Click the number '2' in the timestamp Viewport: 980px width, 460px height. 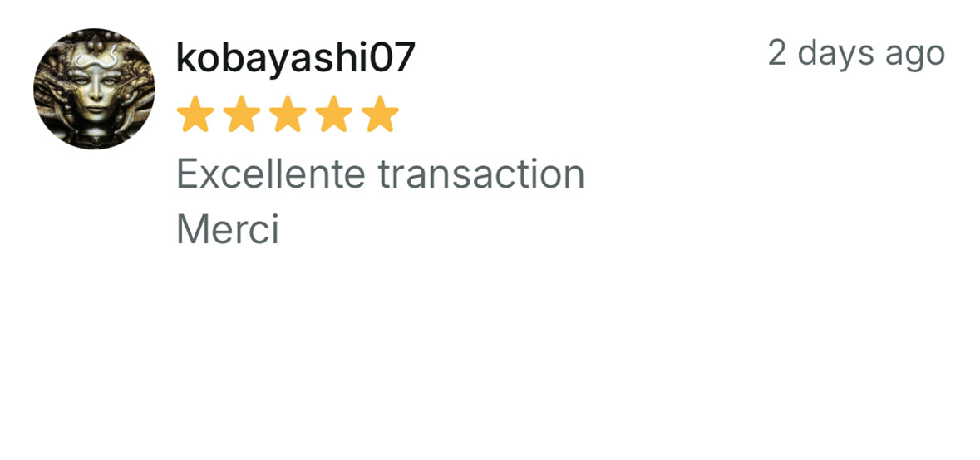pos(777,53)
